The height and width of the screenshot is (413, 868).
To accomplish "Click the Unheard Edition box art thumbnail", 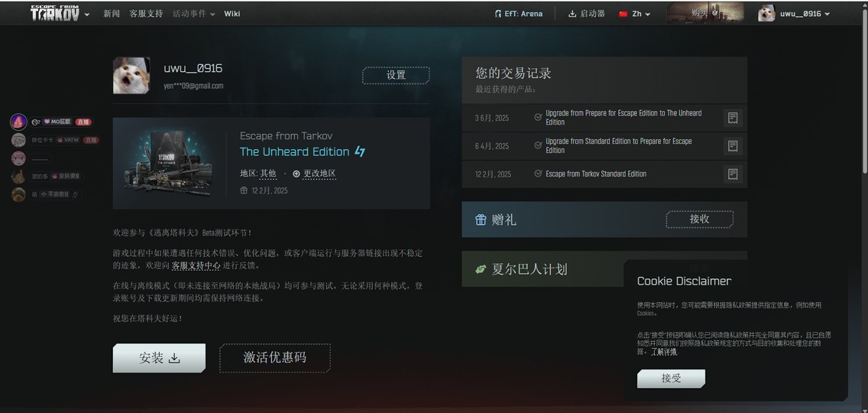I will [169, 162].
